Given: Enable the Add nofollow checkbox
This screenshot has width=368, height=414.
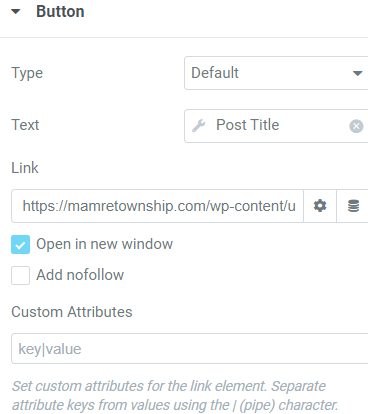Looking at the screenshot, I should coord(20,275).
